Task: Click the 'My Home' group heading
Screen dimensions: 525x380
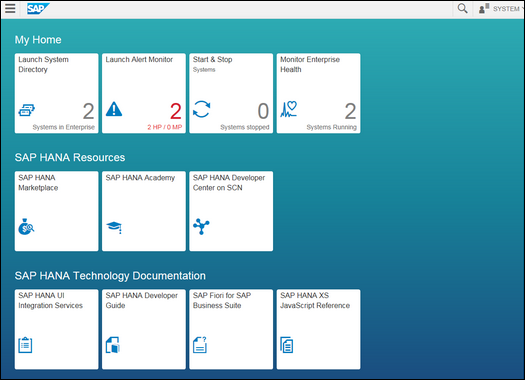Action: [38, 40]
